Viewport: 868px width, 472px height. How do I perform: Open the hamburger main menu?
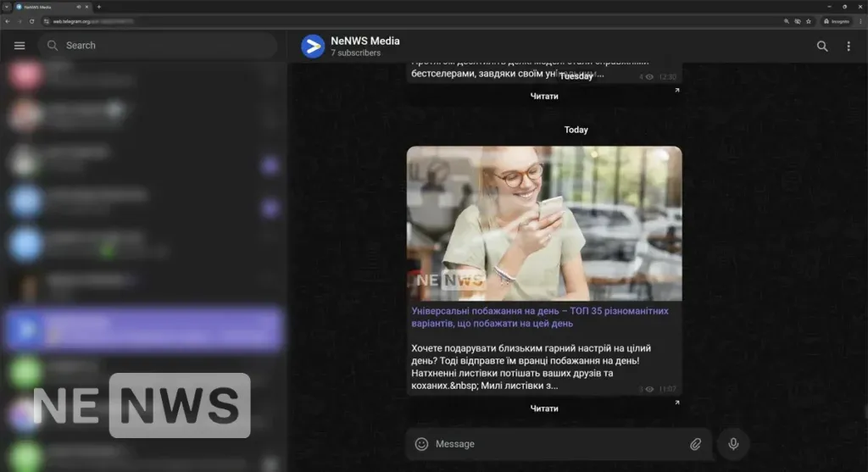(x=19, y=46)
